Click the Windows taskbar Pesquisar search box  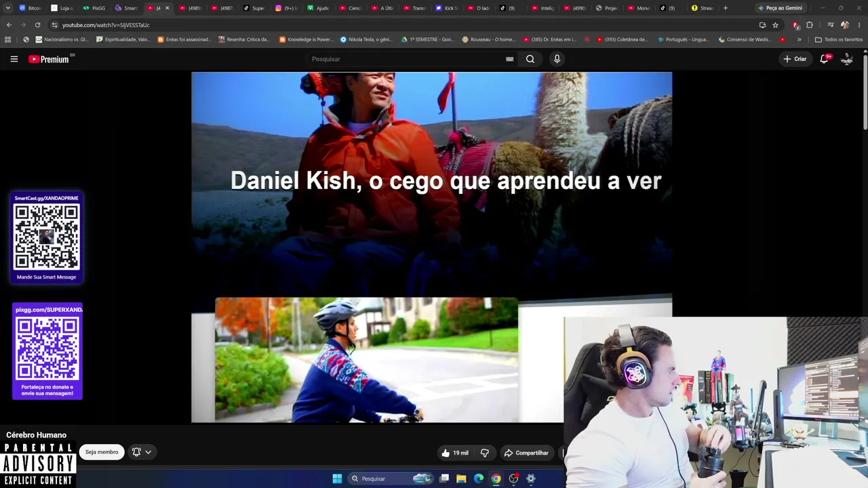[x=390, y=479]
